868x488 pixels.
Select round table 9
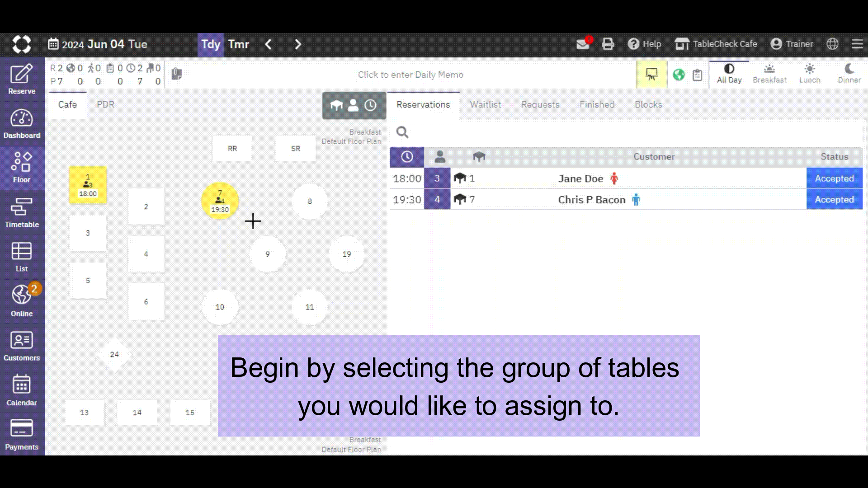[268, 254]
